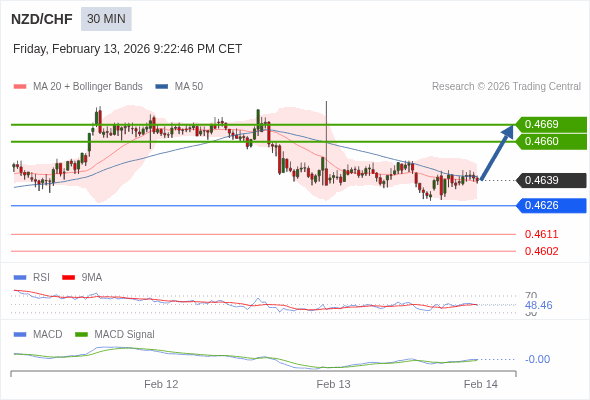Click the MACD blue legend swatch
This screenshot has width=590, height=400.
coord(20,335)
